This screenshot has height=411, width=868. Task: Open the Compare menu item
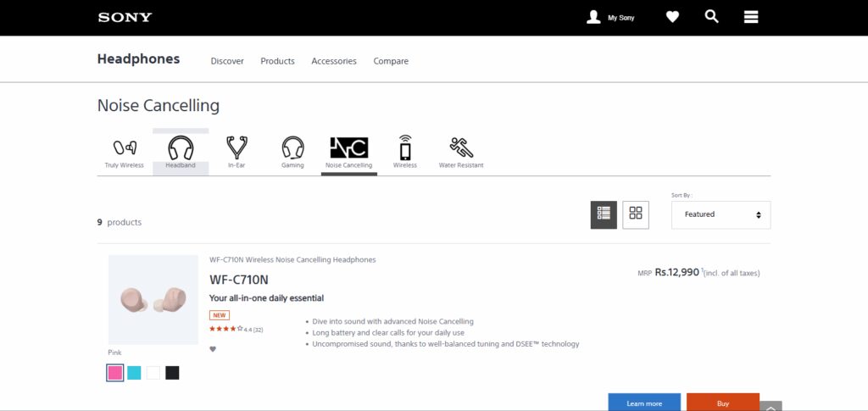[x=391, y=61]
